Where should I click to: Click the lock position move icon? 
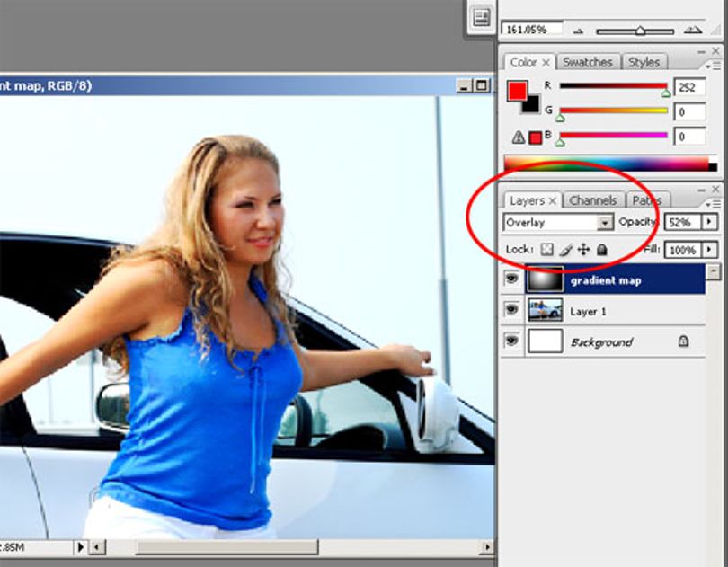(x=583, y=250)
